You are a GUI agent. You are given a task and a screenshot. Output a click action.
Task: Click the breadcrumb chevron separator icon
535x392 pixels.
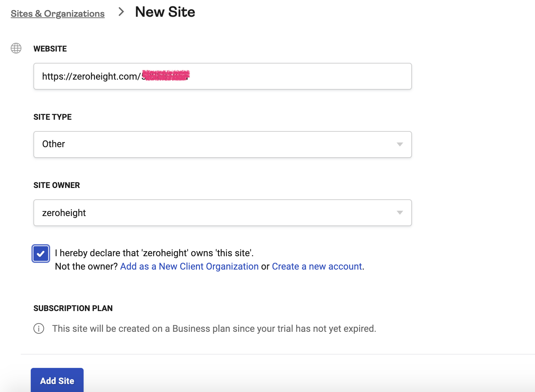[x=121, y=12]
